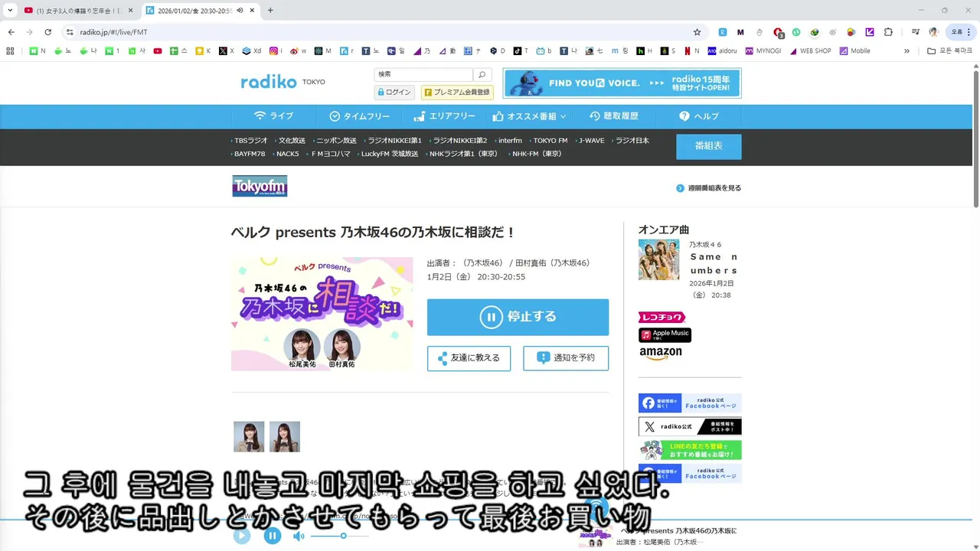The width and height of the screenshot is (980, 551).
Task: Click the browser reload button
Action: pos(48,32)
